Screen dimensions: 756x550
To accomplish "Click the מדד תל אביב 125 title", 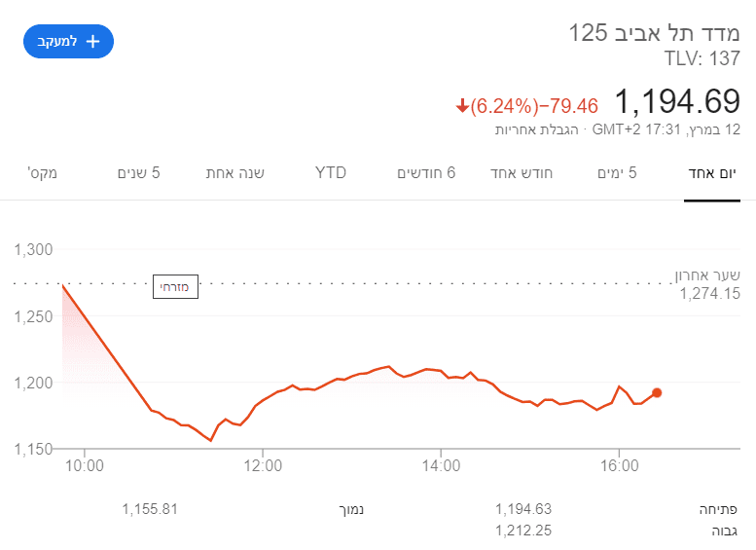I will click(x=654, y=33).
